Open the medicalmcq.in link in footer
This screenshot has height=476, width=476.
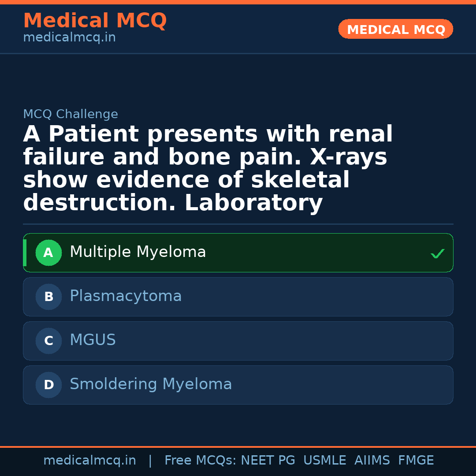[x=89, y=461]
